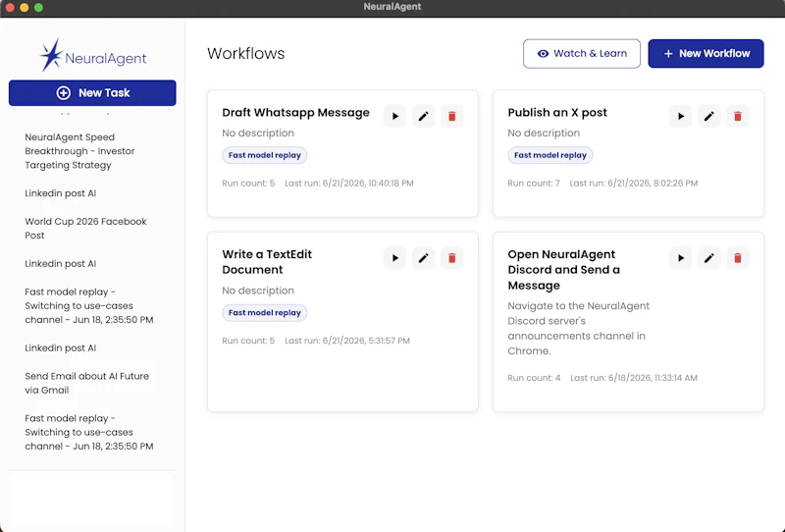Click the Draft Whatsapp Message title
Image resolution: width=785 pixels, height=532 pixels.
pyautogui.click(x=296, y=113)
